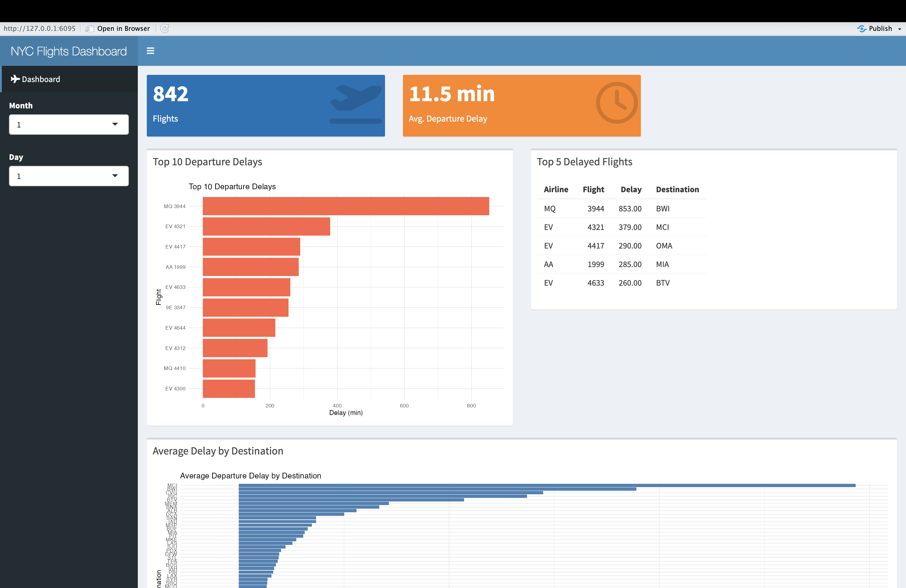Toggle the sidebar hamburger menu icon

[x=150, y=51]
